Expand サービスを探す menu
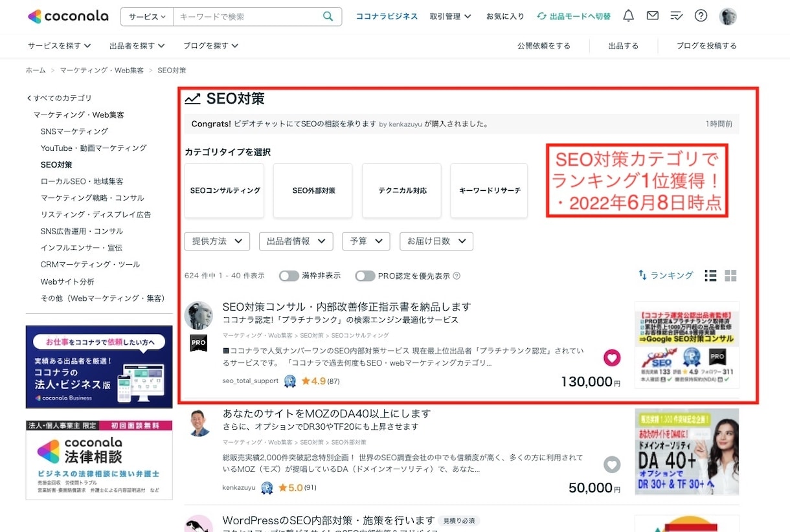Viewport: 790px width, 532px height. click(x=59, y=46)
